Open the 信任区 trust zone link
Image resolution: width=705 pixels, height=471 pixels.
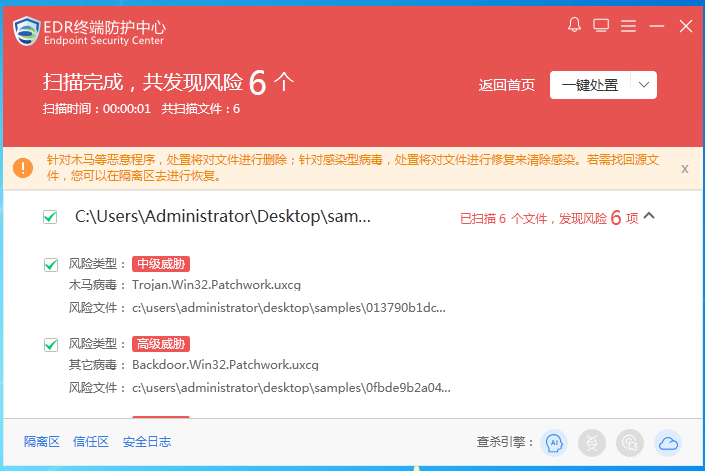point(91,442)
